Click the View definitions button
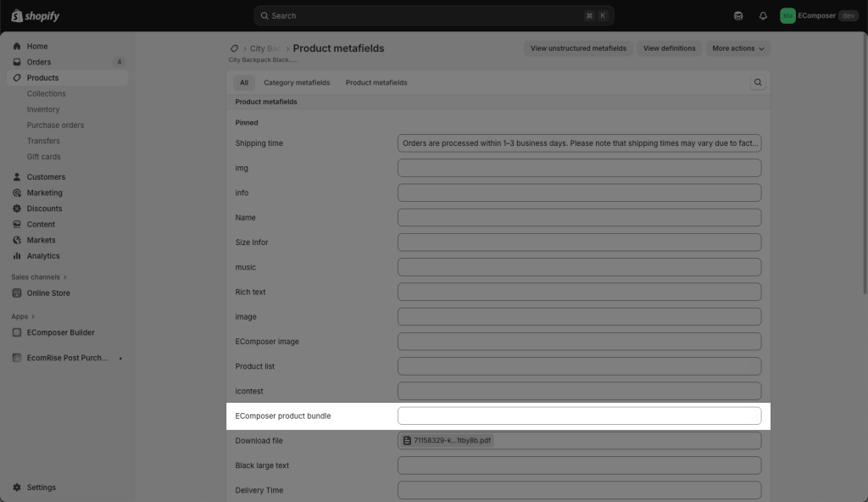 (669, 48)
